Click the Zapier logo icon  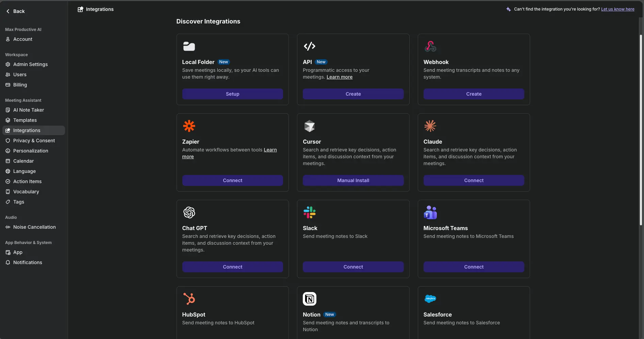(189, 126)
